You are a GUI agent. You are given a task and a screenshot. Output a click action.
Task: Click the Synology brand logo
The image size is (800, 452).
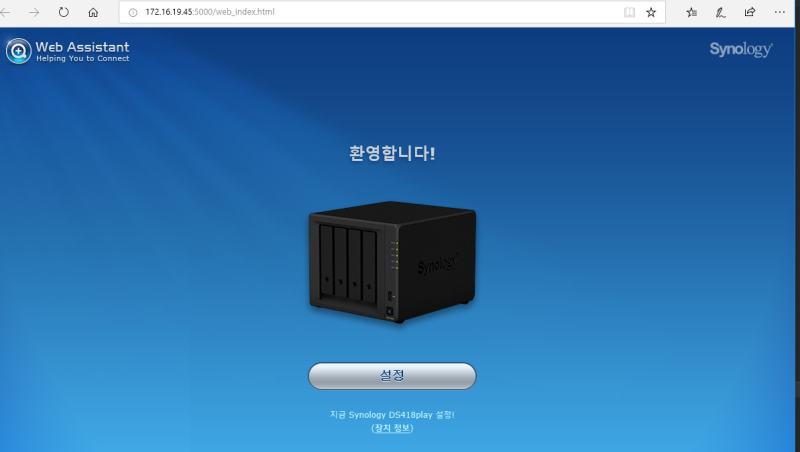click(x=741, y=49)
